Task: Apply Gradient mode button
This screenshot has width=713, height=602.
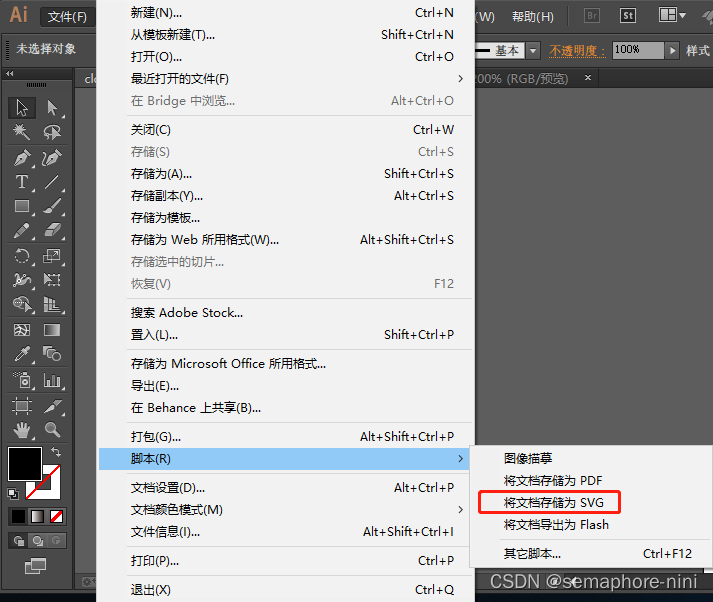Action: 37,517
